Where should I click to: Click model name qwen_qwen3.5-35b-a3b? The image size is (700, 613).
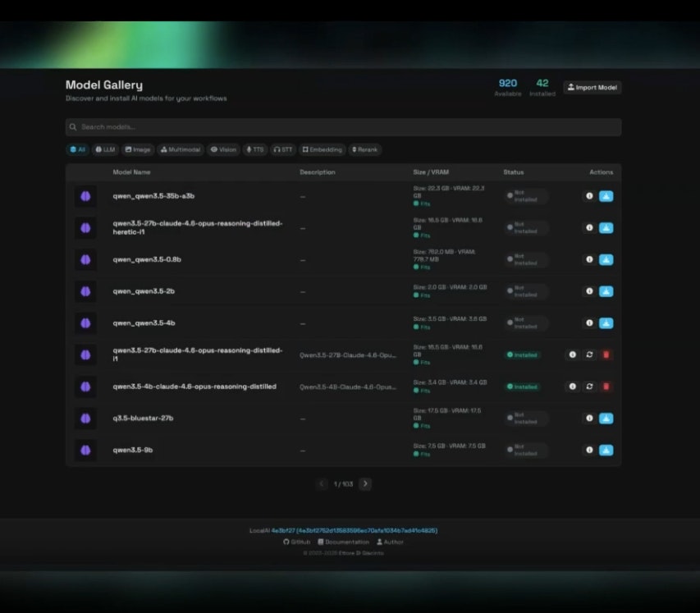(x=153, y=196)
